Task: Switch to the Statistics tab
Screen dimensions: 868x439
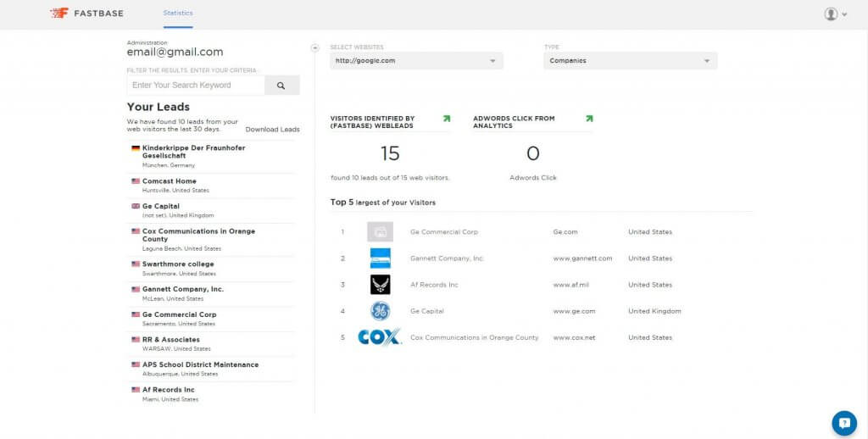Action: (x=178, y=14)
